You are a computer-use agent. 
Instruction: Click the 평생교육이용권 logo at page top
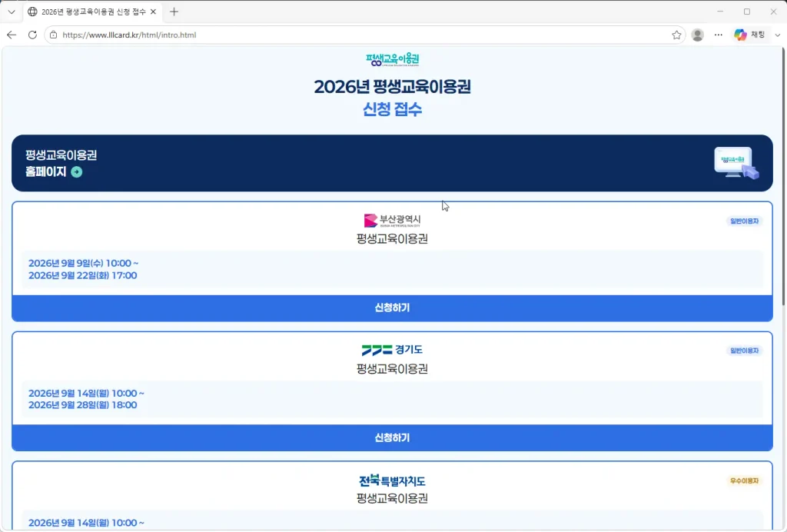[x=393, y=60]
